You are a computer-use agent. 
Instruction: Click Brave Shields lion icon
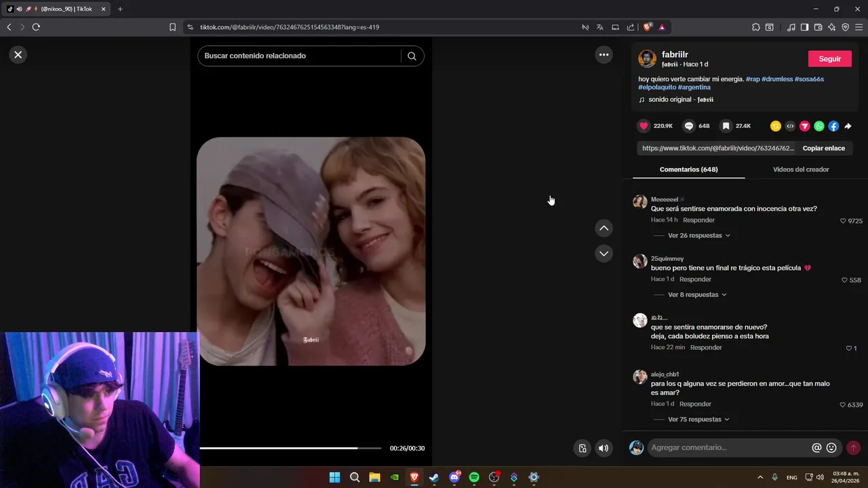648,27
